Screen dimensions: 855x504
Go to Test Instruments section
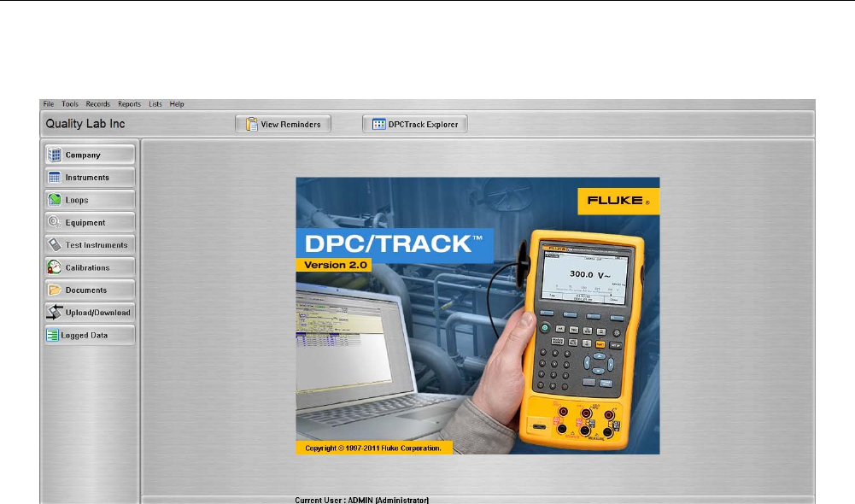[90, 244]
